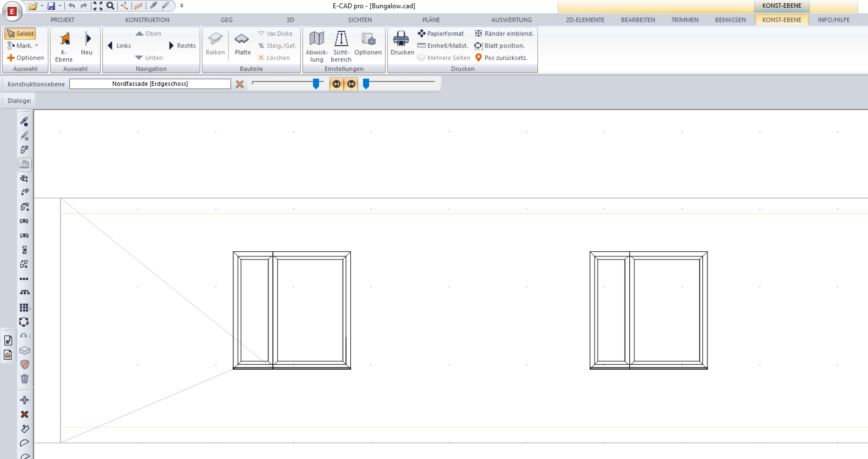Viewport: 868px width, 459px height.
Task: Click the red X icon in left toolbar
Action: 24,414
